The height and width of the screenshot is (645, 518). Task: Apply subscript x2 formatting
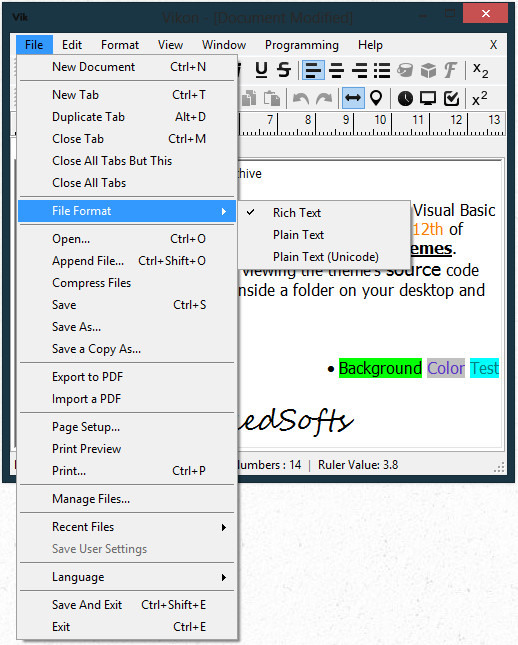point(481,70)
